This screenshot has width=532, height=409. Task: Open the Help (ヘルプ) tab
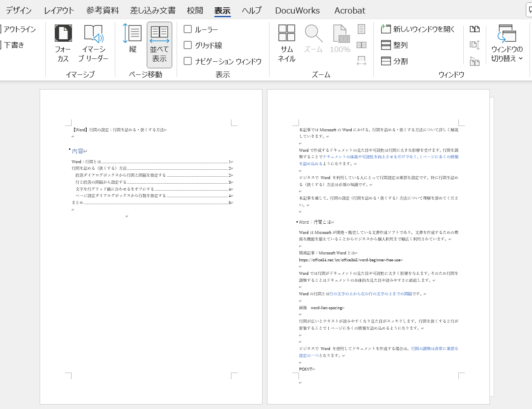tap(251, 10)
